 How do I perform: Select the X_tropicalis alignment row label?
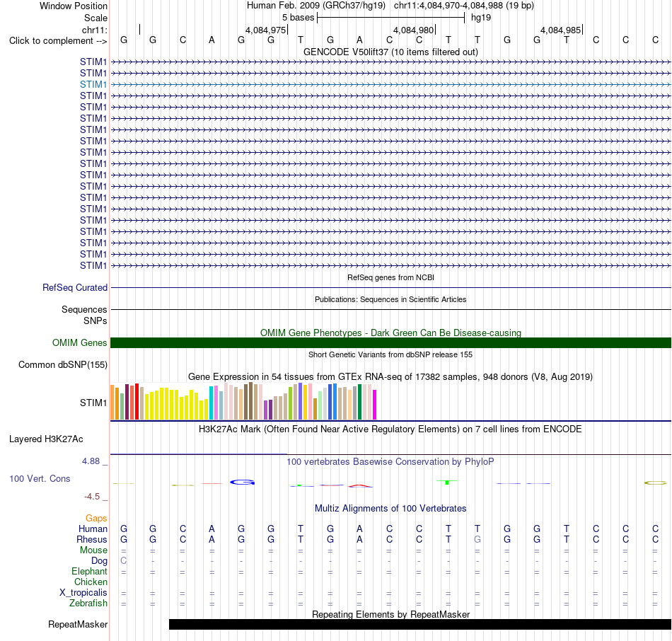click(x=83, y=593)
